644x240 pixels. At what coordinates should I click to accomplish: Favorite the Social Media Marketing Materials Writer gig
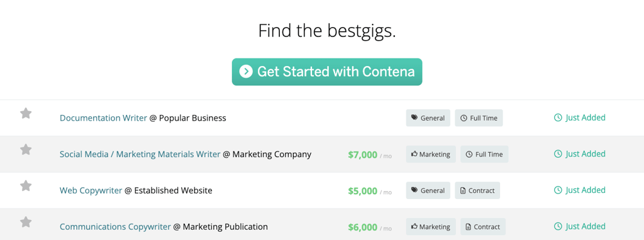point(26,150)
